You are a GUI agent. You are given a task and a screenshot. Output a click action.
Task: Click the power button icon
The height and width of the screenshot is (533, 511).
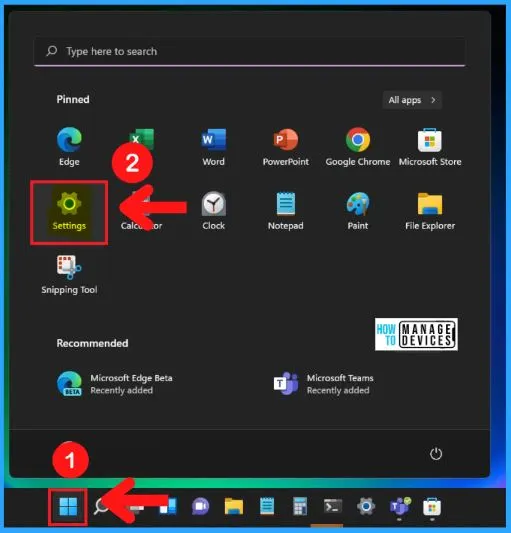436,454
